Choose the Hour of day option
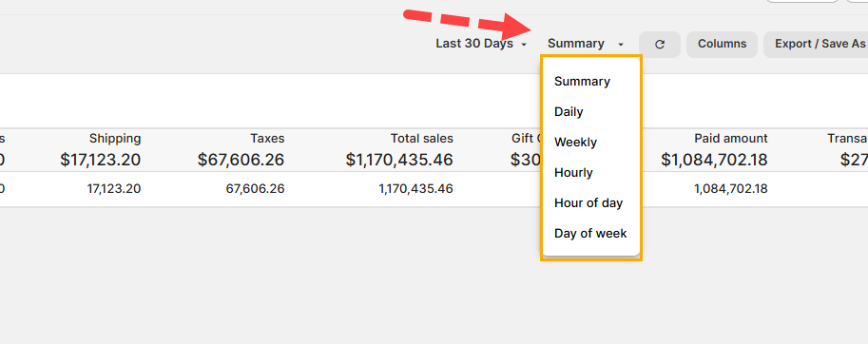Screen dimensions: 868x344 (x=590, y=203)
